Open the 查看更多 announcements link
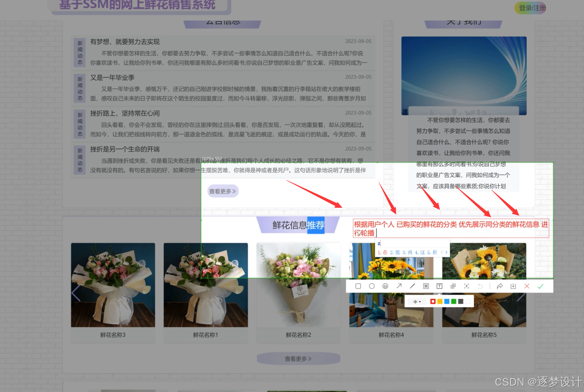Screen dimensions: 584x392 (222, 191)
